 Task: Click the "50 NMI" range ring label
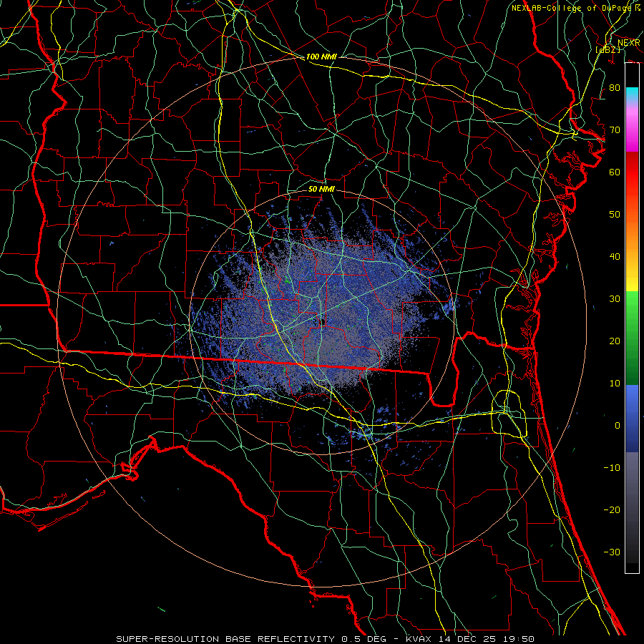coord(321,189)
